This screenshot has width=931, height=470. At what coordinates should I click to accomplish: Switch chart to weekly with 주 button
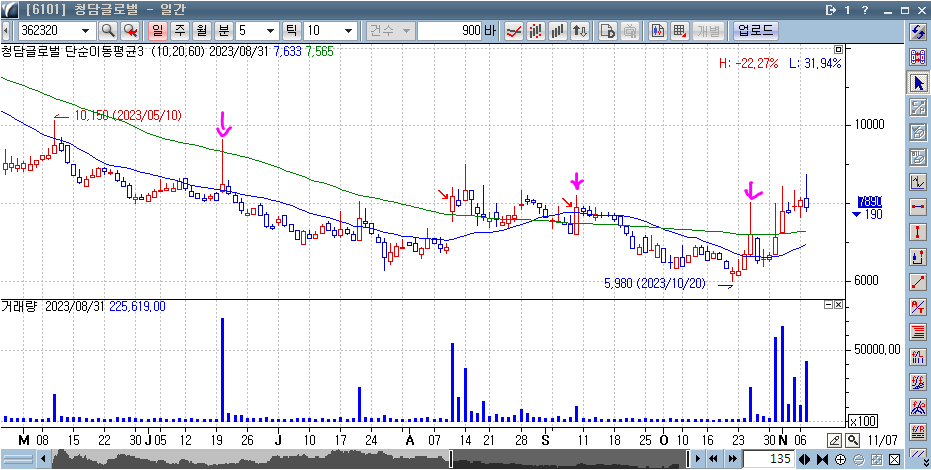click(179, 30)
